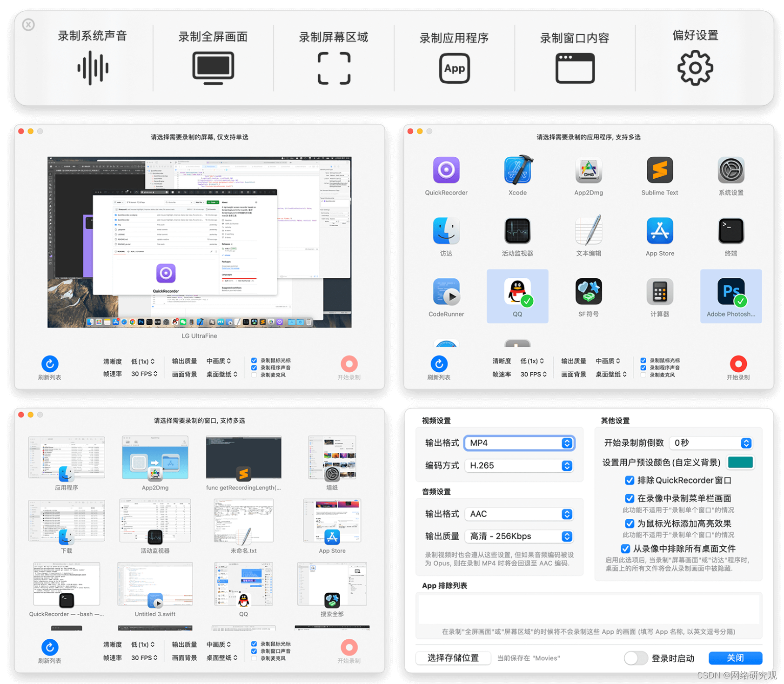
Task: Click 选择存储位置 button
Action: pos(453,657)
